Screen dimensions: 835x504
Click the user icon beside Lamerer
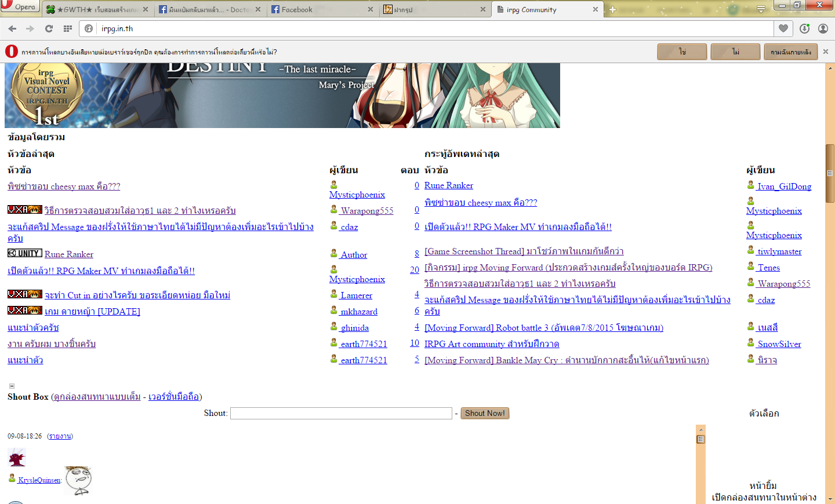pyautogui.click(x=333, y=294)
